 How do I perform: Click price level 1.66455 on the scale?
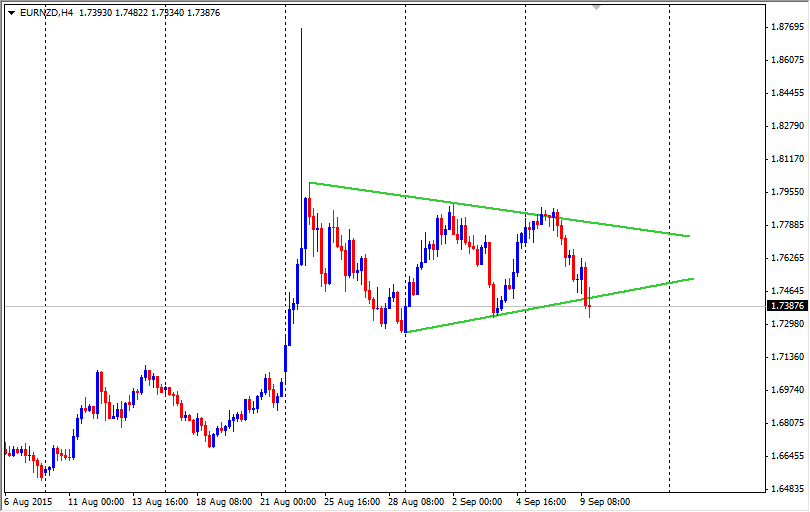tap(788, 456)
